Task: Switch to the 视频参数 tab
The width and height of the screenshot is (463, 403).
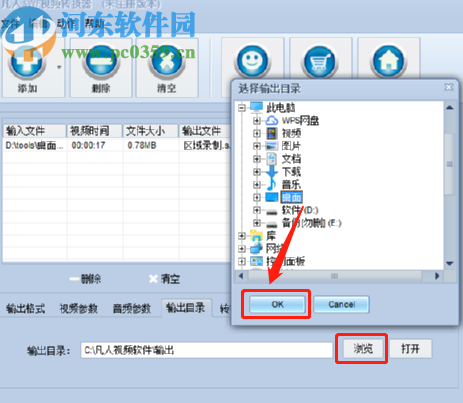Action: 79,308
